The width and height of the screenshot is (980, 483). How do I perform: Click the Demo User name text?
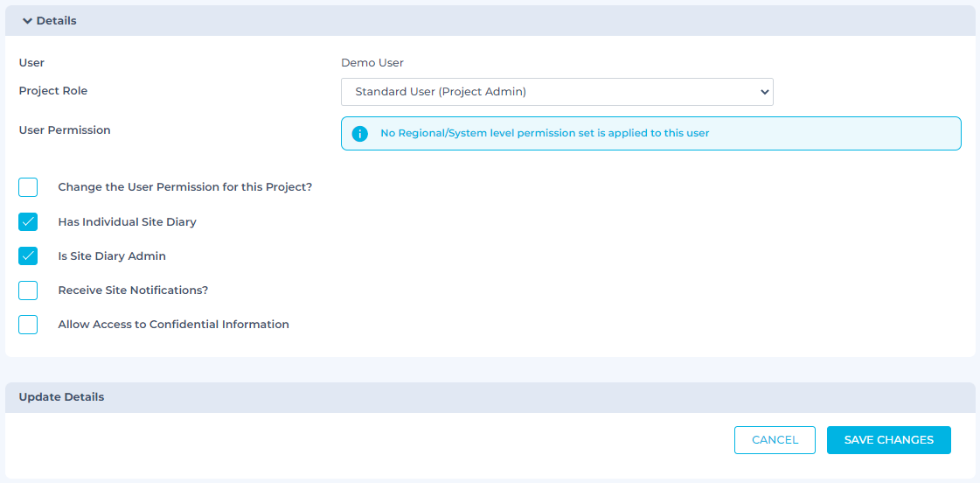pyautogui.click(x=372, y=63)
